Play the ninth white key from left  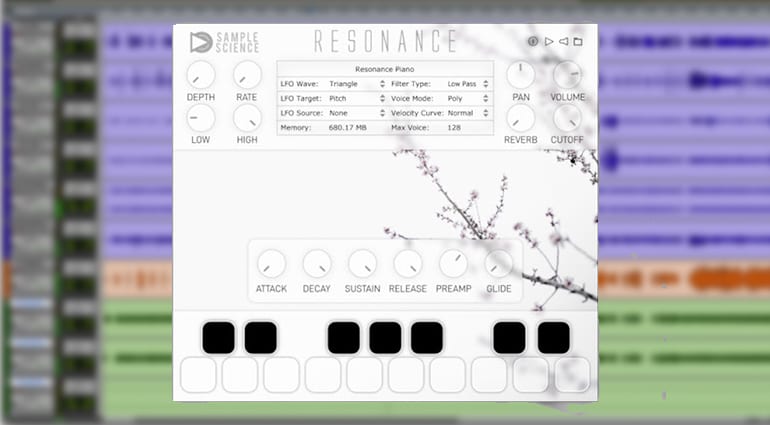(x=531, y=375)
